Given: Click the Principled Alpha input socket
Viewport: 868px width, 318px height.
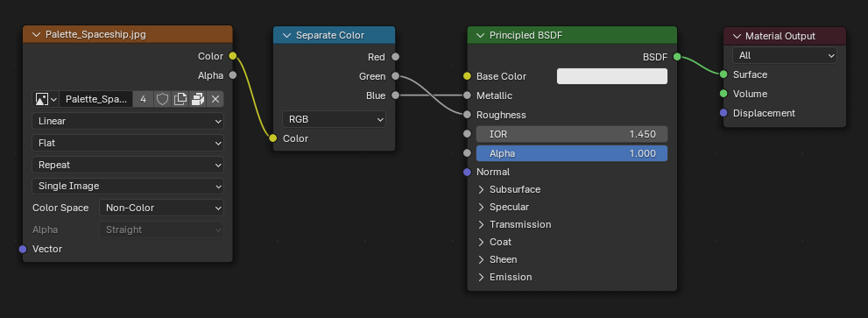Looking at the screenshot, I should tap(467, 153).
